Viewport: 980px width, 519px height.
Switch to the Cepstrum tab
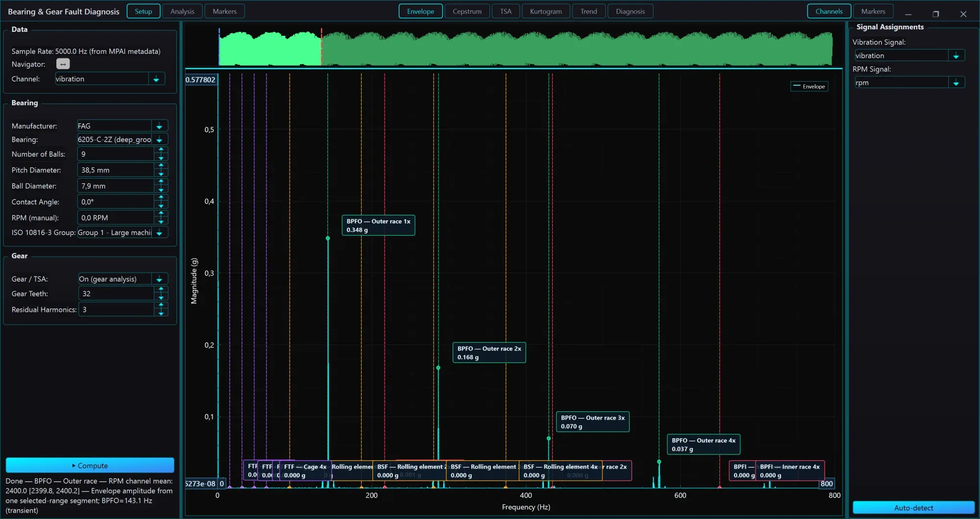point(467,11)
